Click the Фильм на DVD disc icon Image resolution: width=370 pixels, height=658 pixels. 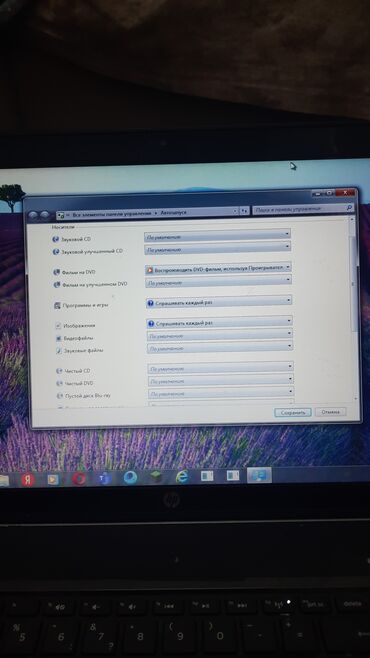pos(56,272)
